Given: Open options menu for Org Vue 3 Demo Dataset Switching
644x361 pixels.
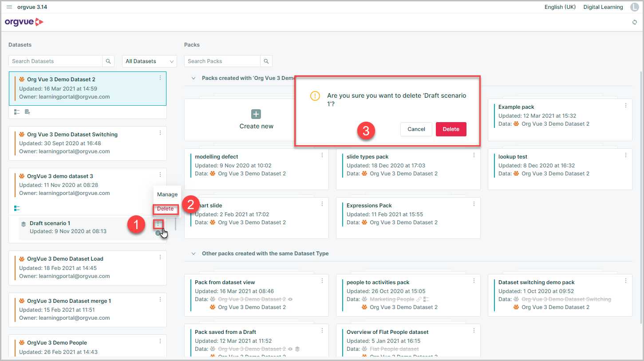Looking at the screenshot, I should point(160,133).
